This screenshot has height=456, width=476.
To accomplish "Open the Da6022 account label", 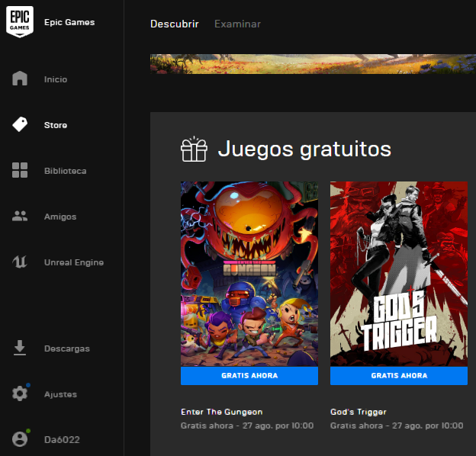I will (x=62, y=440).
